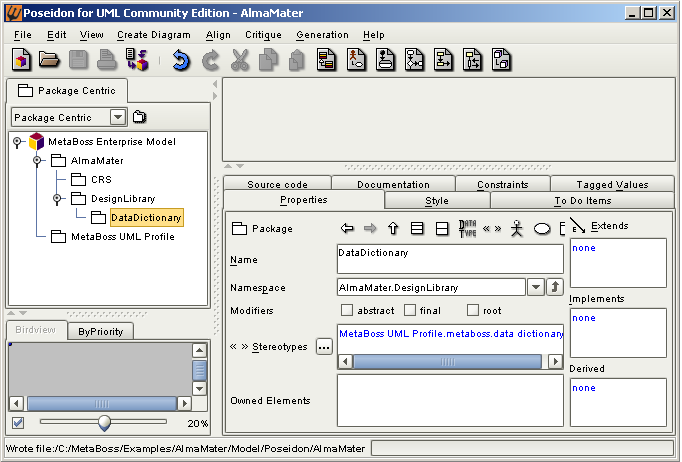Click the go up arrow in Properties
The width and height of the screenshot is (682, 462).
pos(393,228)
